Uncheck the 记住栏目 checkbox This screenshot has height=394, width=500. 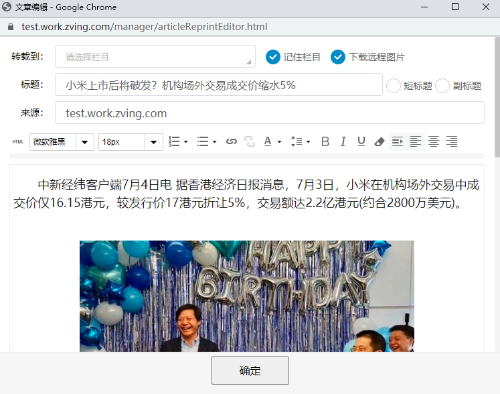[x=273, y=57]
